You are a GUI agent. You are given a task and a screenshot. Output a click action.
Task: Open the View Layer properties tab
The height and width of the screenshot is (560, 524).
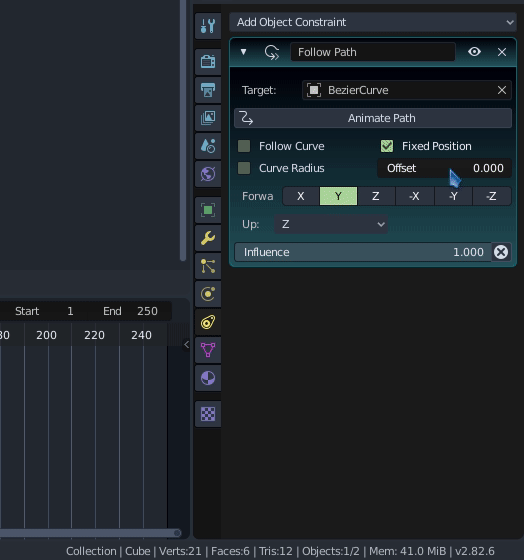click(208, 118)
